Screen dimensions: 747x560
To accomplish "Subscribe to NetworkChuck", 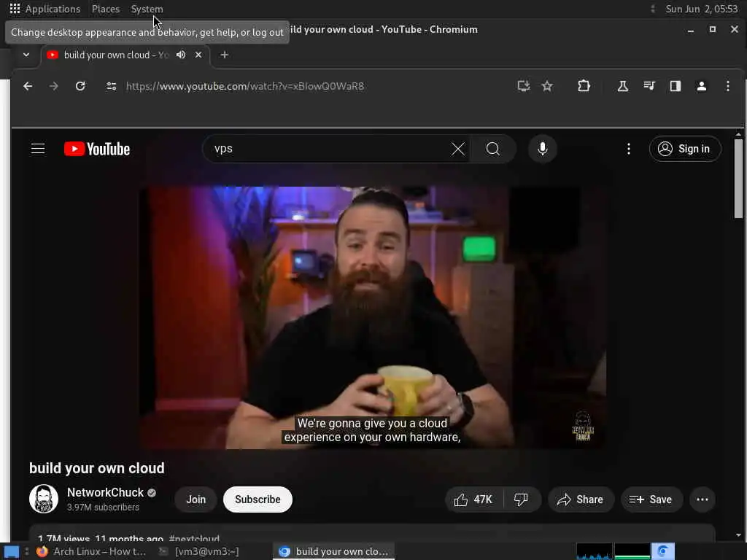I will coord(258,499).
